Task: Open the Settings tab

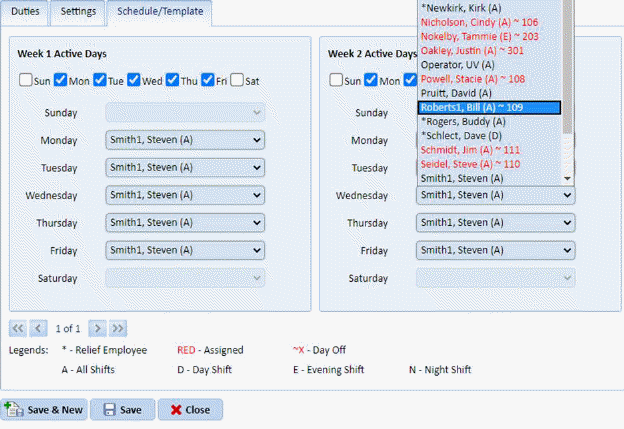Action: [x=77, y=11]
